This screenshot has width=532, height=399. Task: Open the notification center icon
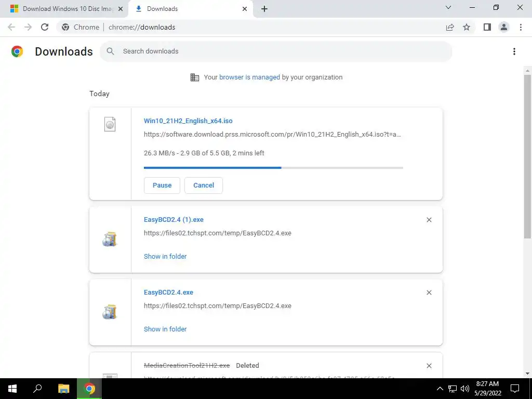pos(515,389)
